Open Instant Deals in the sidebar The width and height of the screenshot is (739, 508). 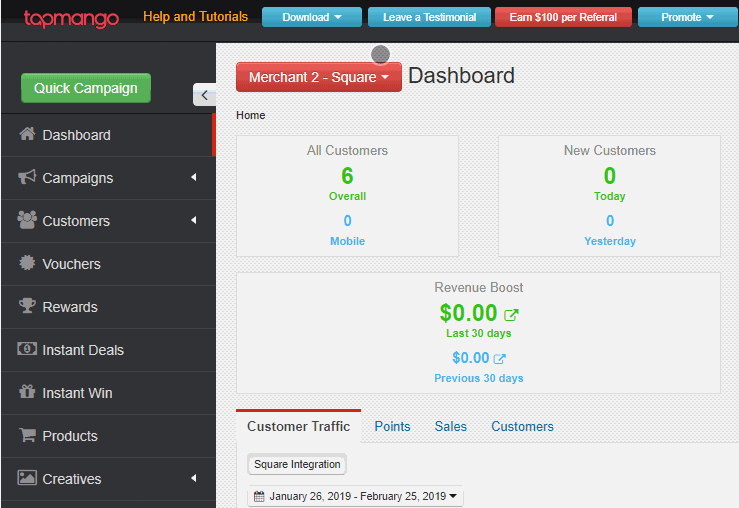tap(108, 350)
